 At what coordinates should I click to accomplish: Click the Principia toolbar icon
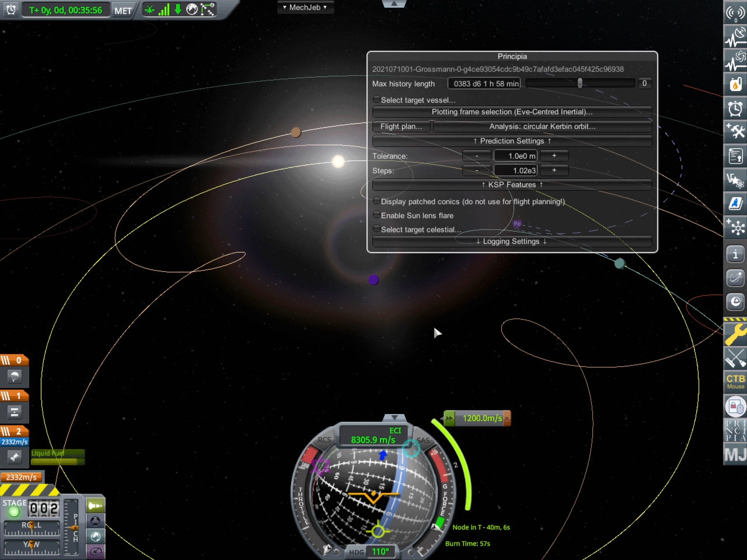pos(735,430)
